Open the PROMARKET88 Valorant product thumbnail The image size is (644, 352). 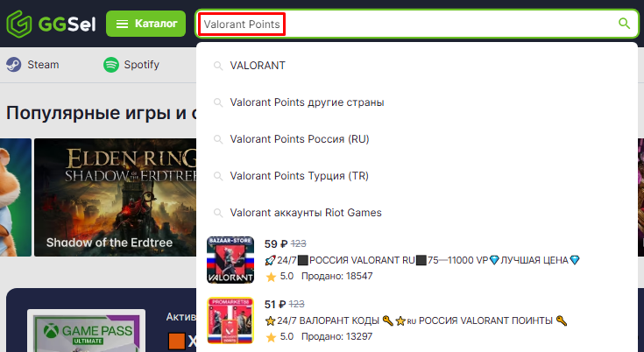230,320
